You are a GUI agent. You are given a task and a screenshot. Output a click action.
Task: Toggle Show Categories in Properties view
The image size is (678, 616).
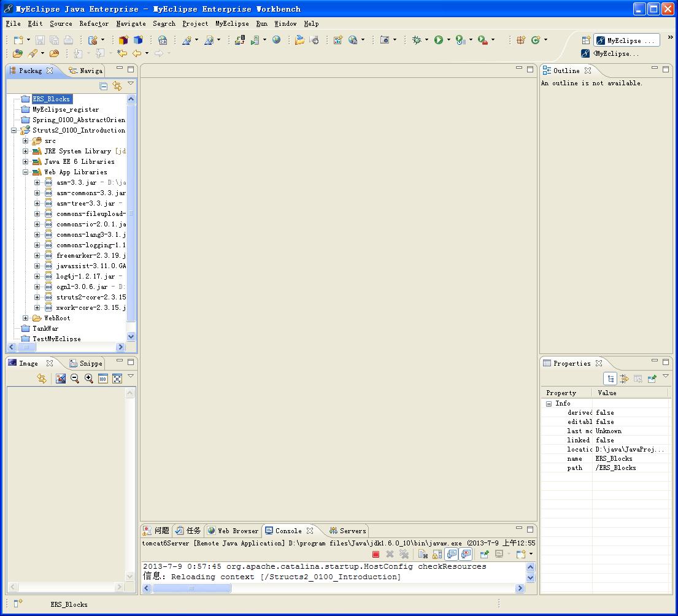tap(611, 379)
